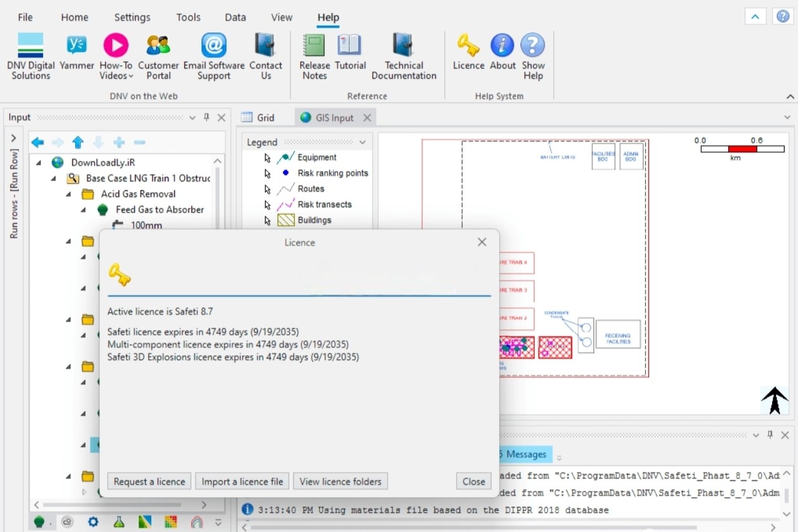Select the green Models tab icon at bottom
The height and width of the screenshot is (532, 798).
(x=40, y=521)
